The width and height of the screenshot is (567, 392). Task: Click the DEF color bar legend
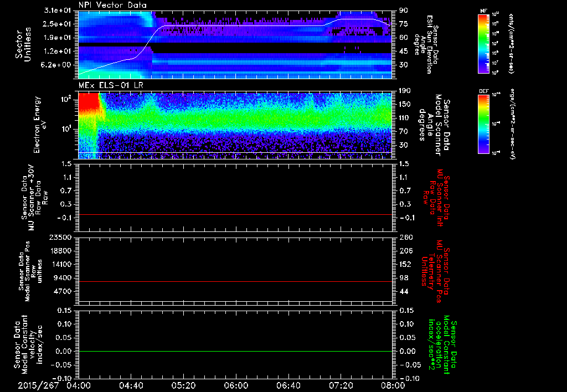coord(484,124)
